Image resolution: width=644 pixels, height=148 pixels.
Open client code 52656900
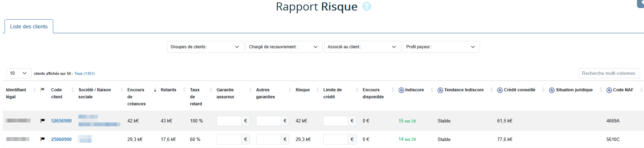click(x=61, y=121)
